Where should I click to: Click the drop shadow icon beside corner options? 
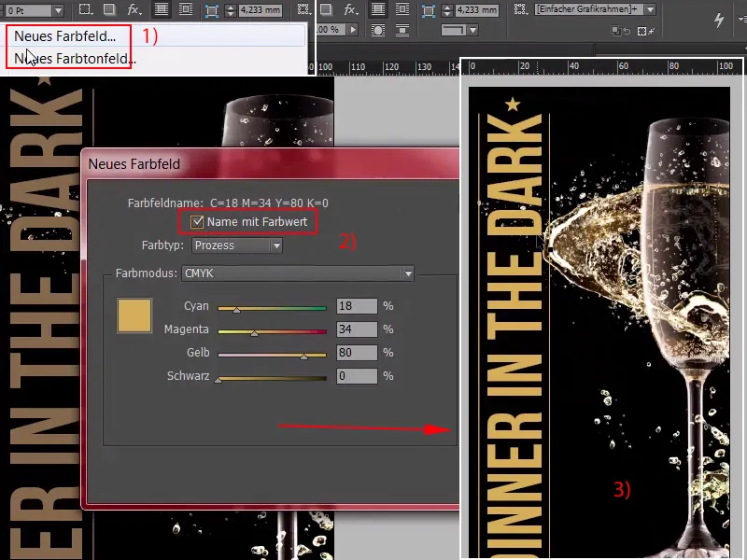[110, 9]
